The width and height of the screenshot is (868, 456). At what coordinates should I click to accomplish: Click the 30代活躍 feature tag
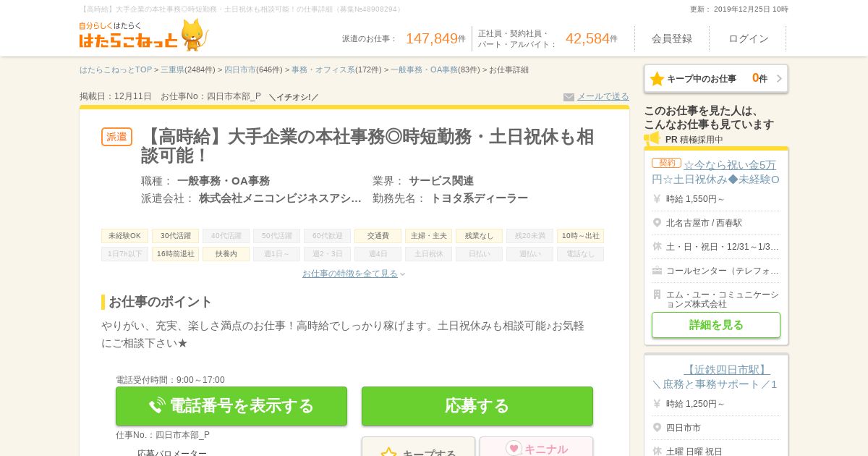pos(175,236)
